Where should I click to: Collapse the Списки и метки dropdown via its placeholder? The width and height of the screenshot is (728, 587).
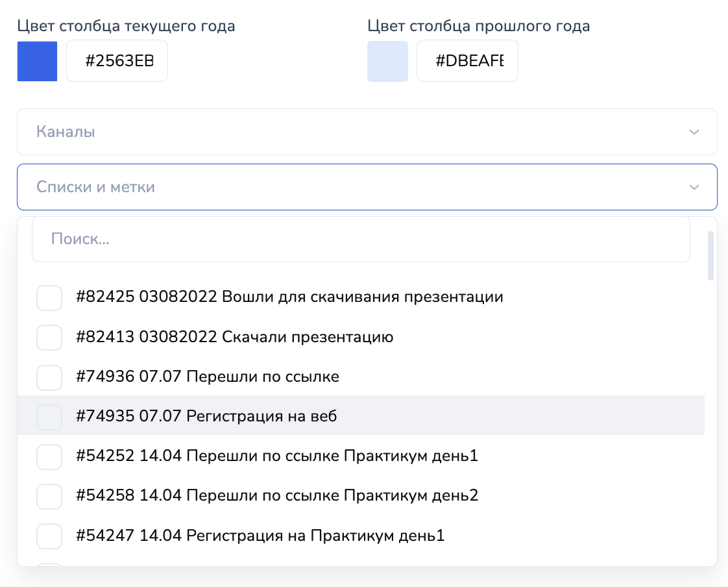click(95, 187)
